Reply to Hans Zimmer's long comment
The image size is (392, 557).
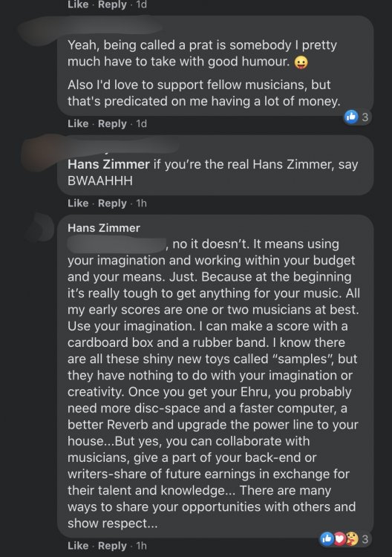pos(112,546)
